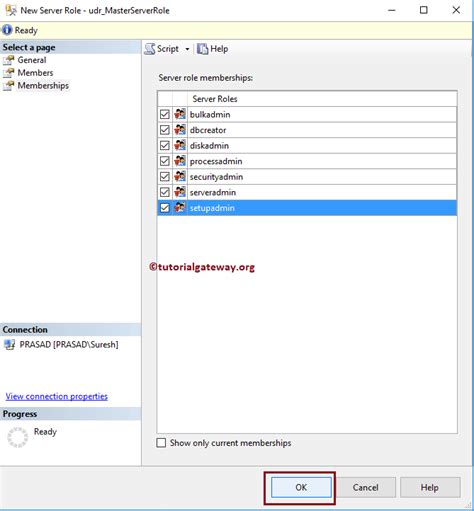Click the title bar window icon
The image size is (474, 511).
pos(11,10)
